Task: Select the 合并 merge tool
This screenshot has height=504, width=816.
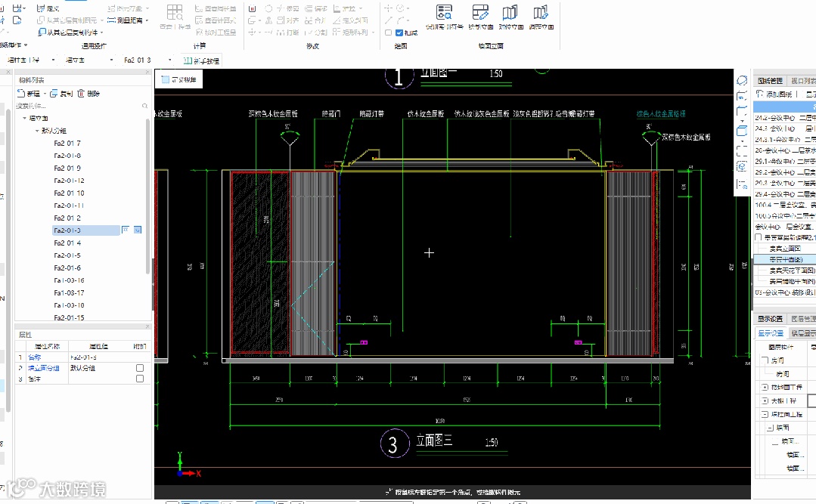Action: pyautogui.click(x=315, y=20)
